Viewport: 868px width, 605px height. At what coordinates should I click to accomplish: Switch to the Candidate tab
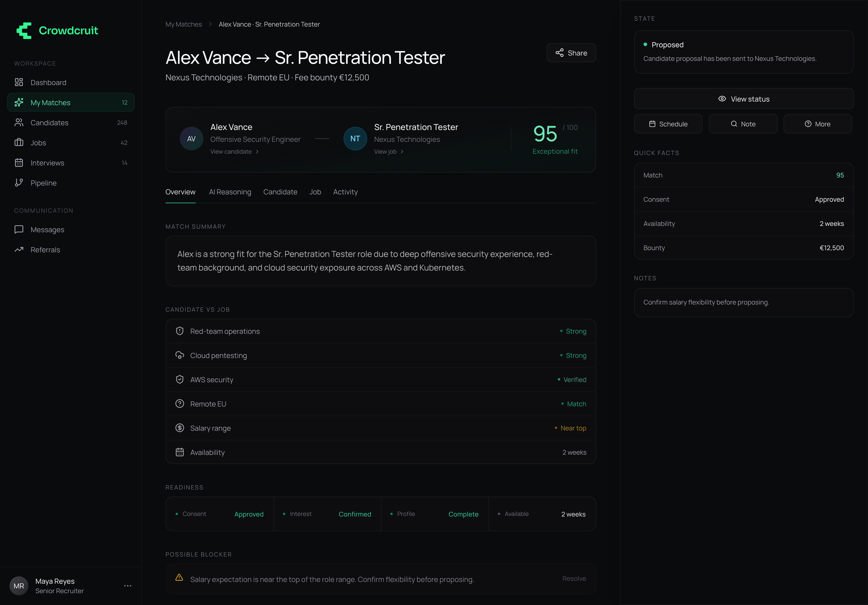coord(280,192)
